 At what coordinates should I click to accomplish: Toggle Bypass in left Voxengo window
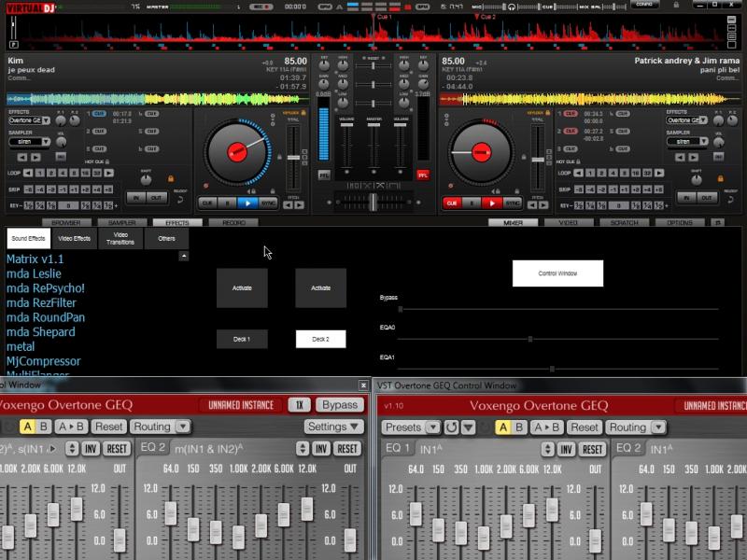(x=339, y=405)
